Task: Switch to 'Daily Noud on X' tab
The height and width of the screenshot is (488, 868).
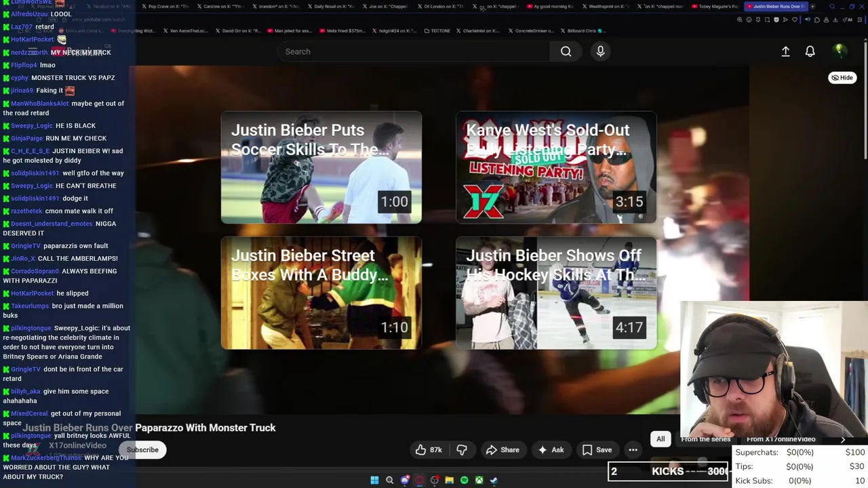Action: pos(332,6)
